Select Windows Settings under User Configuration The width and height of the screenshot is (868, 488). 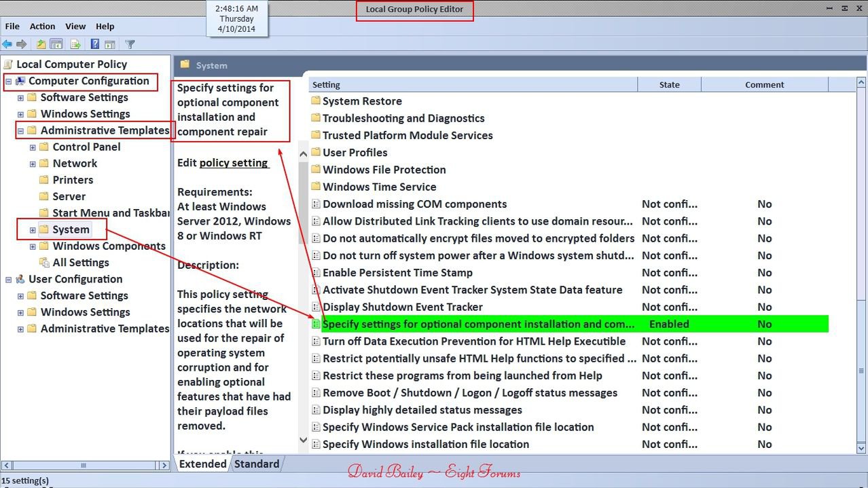[x=85, y=312]
